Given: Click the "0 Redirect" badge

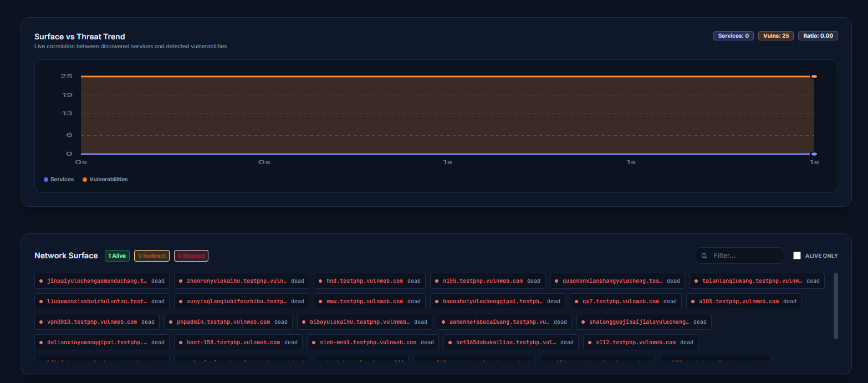Looking at the screenshot, I should point(151,256).
